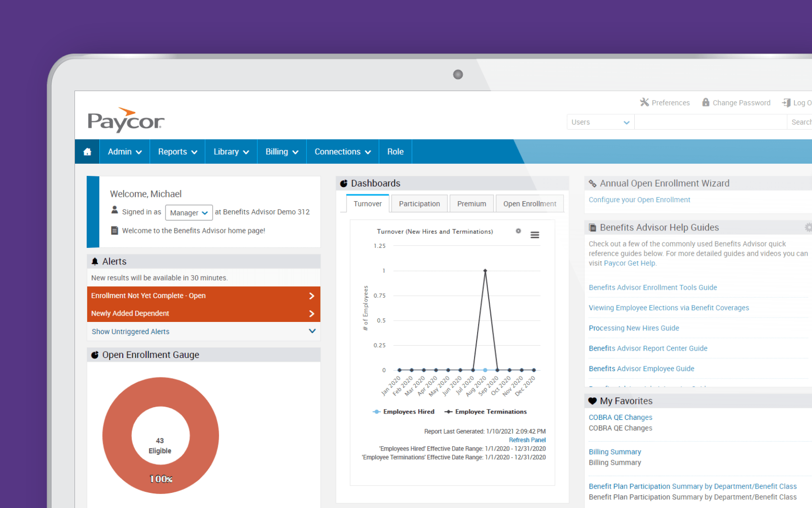Open the Library menu
This screenshot has width=812, height=508.
tap(231, 152)
